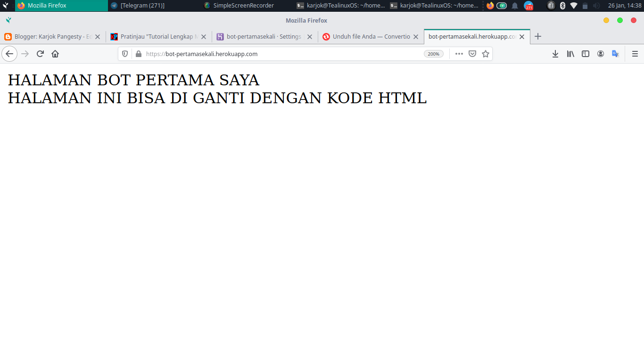The height and width of the screenshot is (362, 644).
Task: Open the page actions (…) menu
Action: click(459, 54)
